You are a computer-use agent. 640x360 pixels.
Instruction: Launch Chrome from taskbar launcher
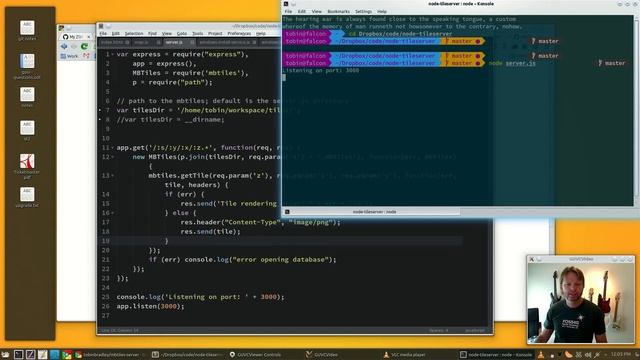[67, 355]
